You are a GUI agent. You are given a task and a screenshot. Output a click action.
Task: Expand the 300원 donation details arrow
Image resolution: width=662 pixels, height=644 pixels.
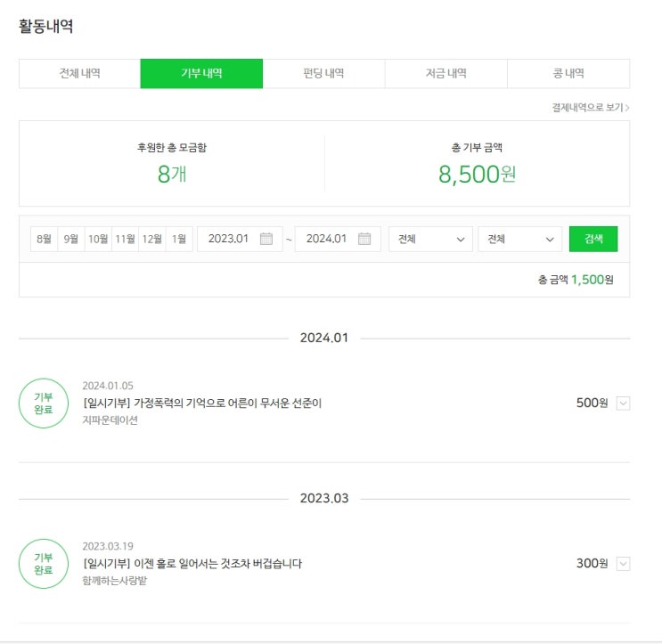click(623, 564)
